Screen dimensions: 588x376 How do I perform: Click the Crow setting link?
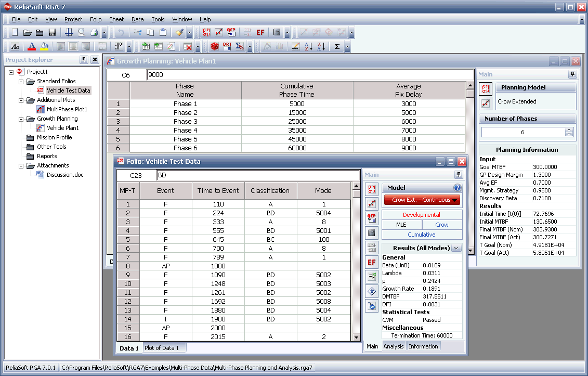(442, 224)
